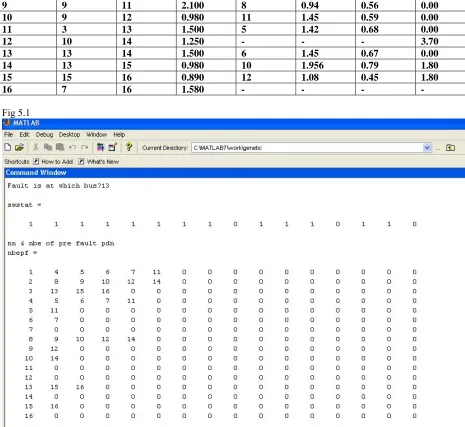This screenshot has width=465, height=427.
Task: Browse for folder with ellipsis button
Action: (x=438, y=148)
